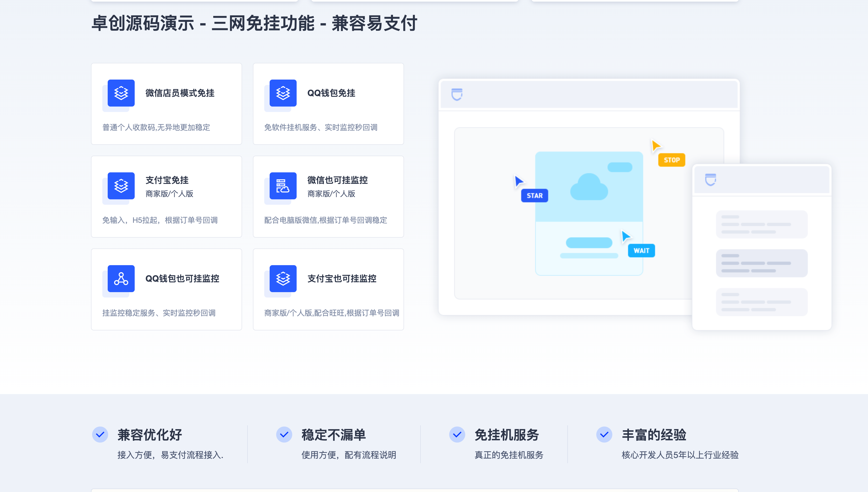Click the 稳定不漏单 feature heading
868x492 pixels.
click(x=334, y=435)
